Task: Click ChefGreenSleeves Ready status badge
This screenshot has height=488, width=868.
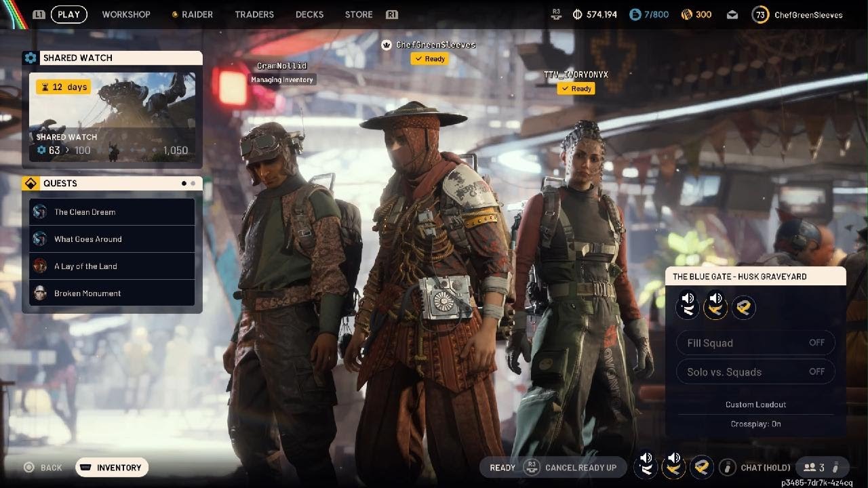Action: [x=429, y=59]
